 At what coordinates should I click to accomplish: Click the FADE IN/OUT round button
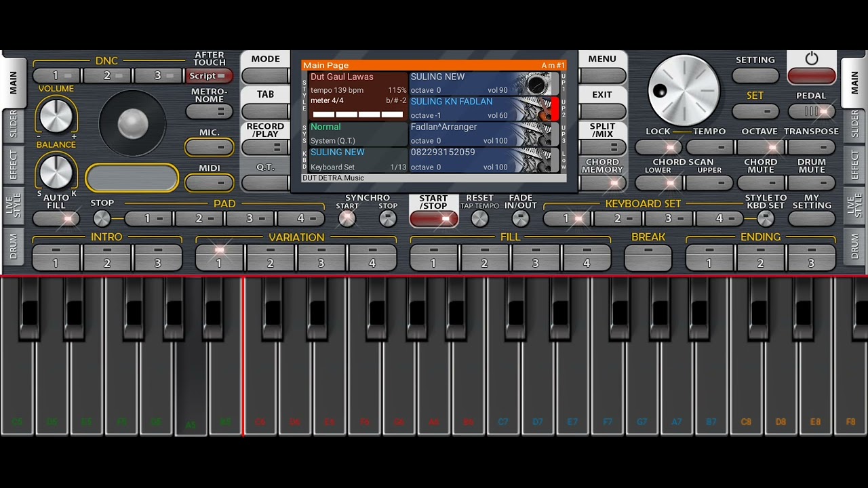point(520,218)
